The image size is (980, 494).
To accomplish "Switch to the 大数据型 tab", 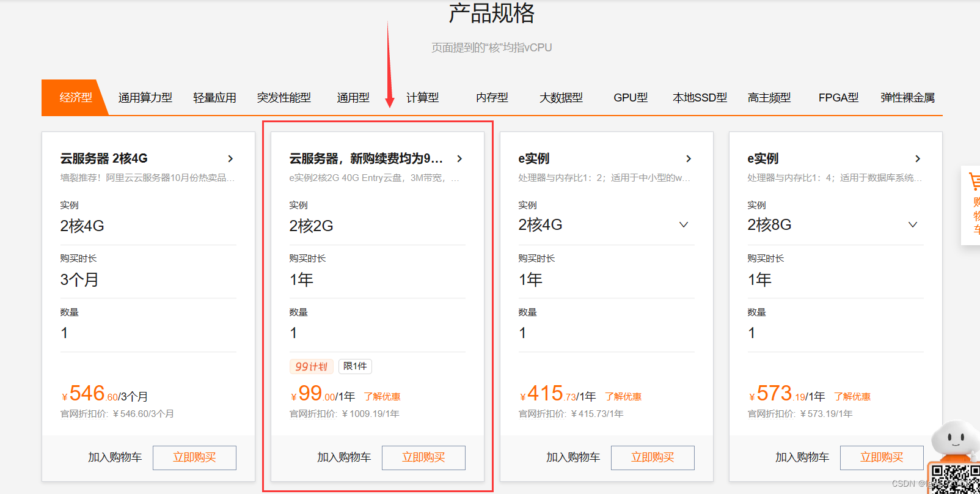I will tap(561, 98).
